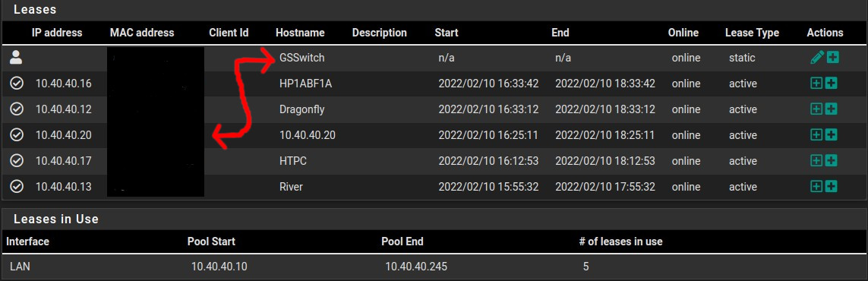Click the check-circle status icon for 10.40.40.13
The image size is (868, 281).
coord(17,186)
